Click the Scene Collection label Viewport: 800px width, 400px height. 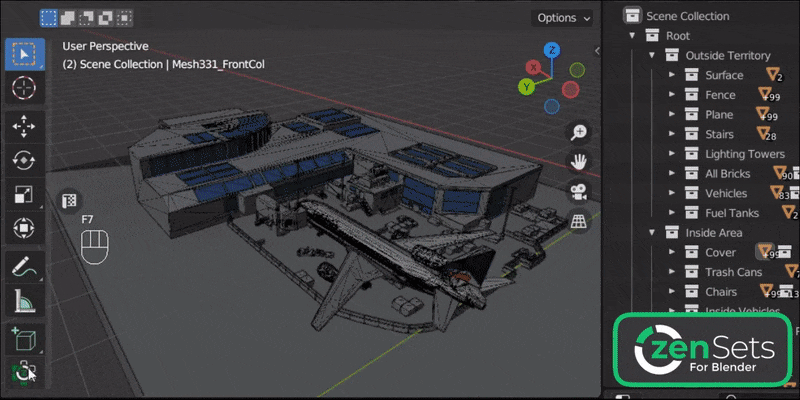pos(687,16)
